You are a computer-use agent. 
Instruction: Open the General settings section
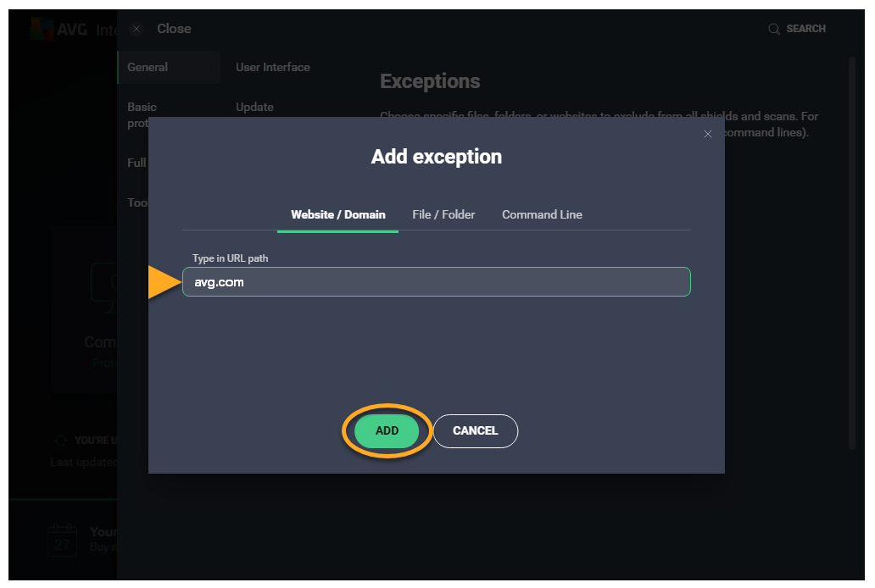(148, 67)
